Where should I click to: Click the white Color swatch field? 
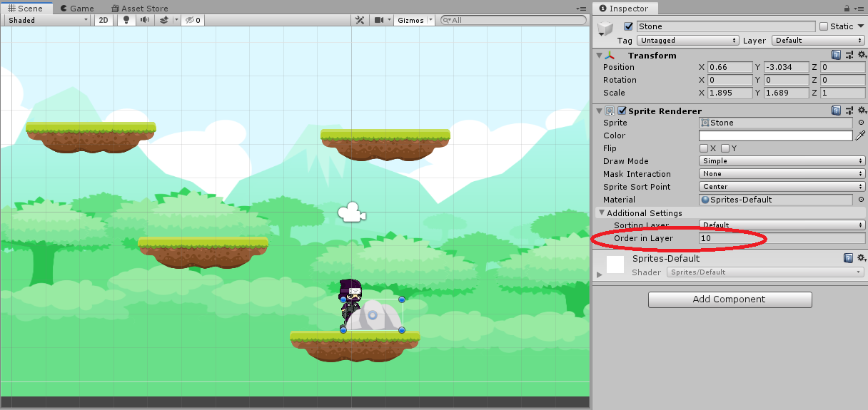[775, 135]
